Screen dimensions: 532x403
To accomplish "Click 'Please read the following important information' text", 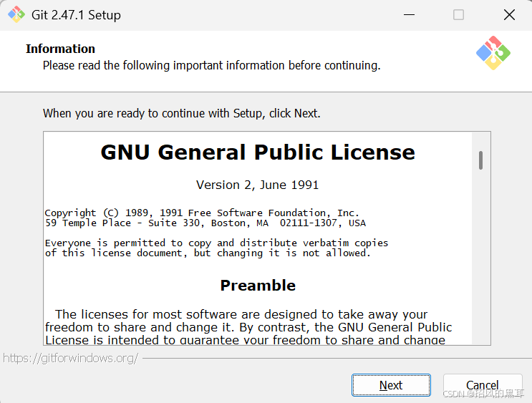I will [211, 65].
